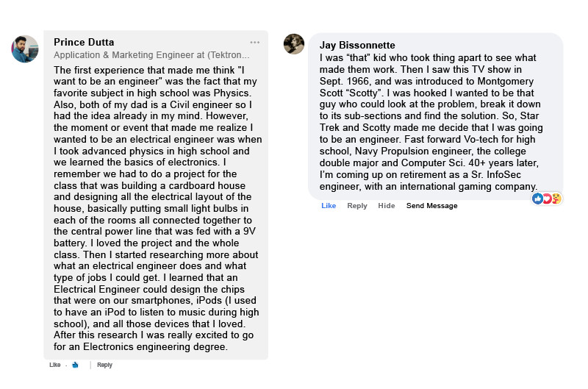Open Prince Dutta's profile name link
This screenshot has width=588, height=389.
[x=84, y=42]
